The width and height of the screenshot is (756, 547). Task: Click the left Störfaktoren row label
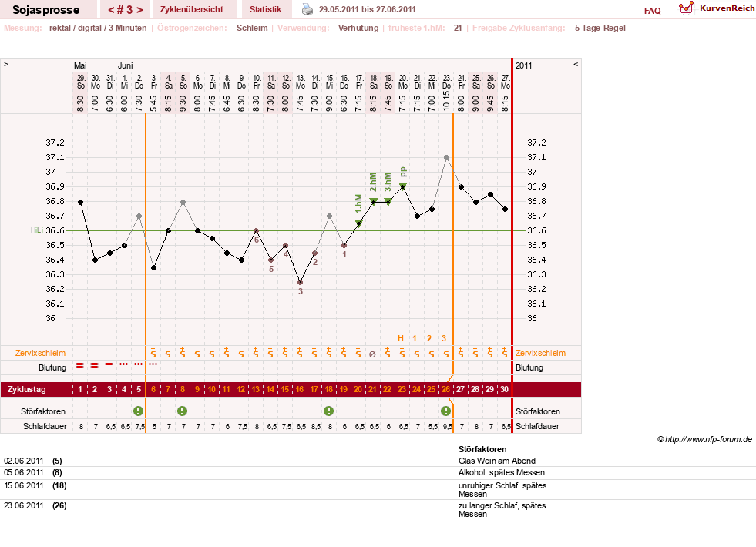pyautogui.click(x=43, y=411)
